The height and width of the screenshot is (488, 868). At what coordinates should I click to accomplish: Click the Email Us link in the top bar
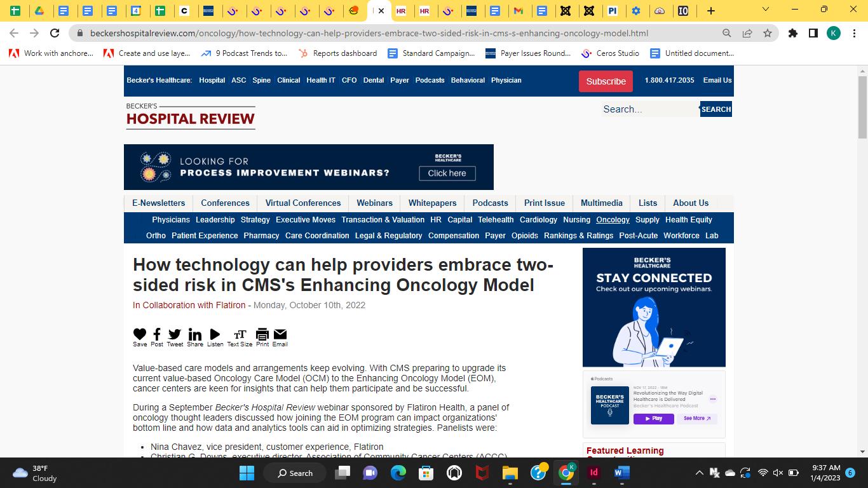(717, 81)
